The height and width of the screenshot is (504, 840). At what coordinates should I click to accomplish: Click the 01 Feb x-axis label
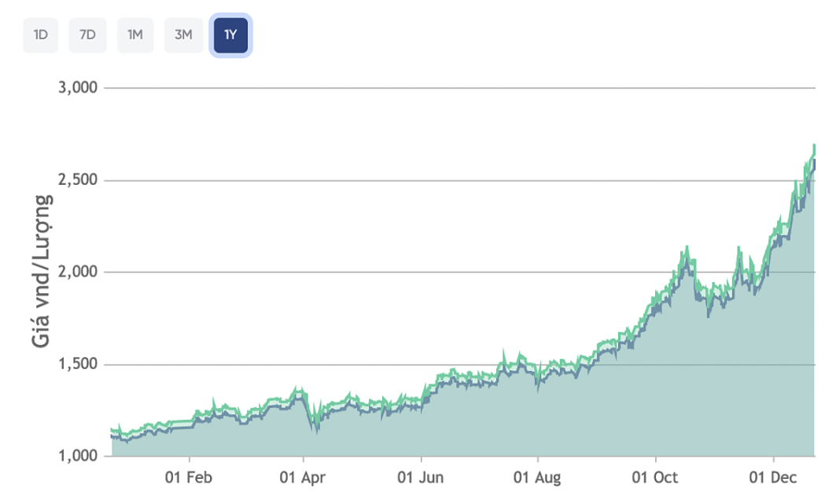190,477
